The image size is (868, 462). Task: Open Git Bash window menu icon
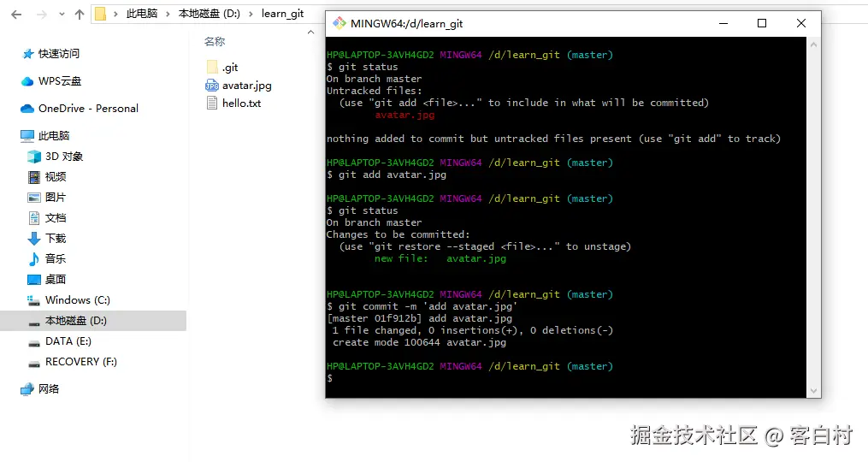[339, 23]
